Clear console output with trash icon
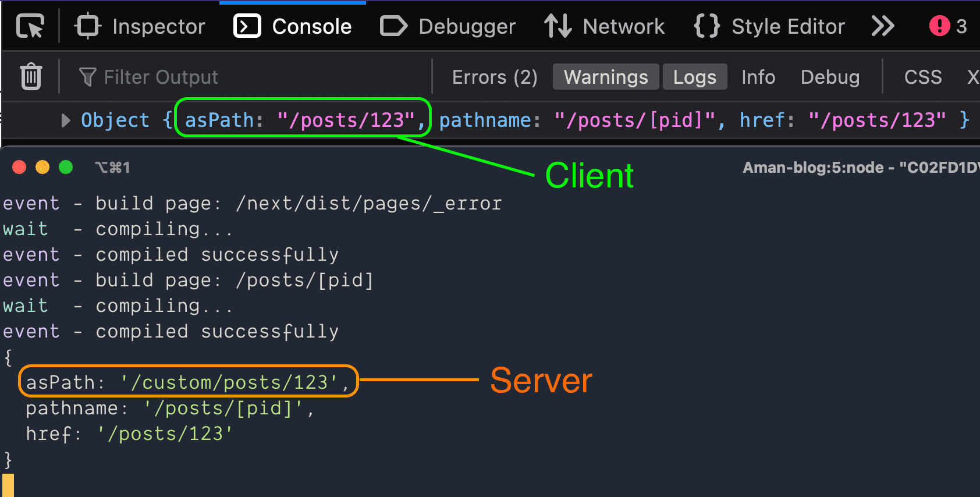 pyautogui.click(x=31, y=76)
